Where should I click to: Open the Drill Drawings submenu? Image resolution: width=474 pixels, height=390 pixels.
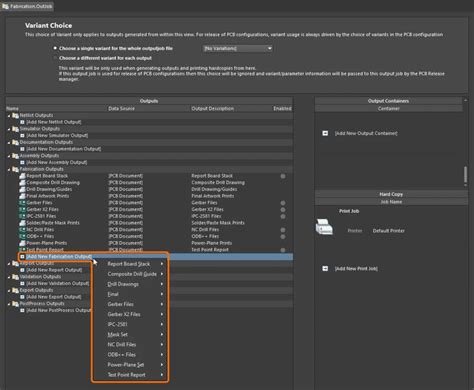coord(130,284)
